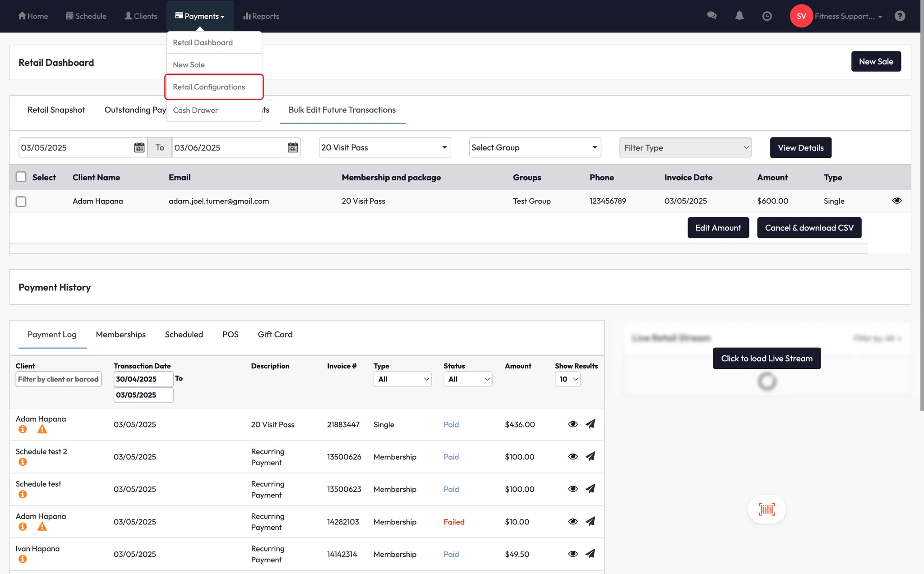The width and height of the screenshot is (924, 574).
Task: Click info icon under Ivan Hapana
Action: coord(23,559)
